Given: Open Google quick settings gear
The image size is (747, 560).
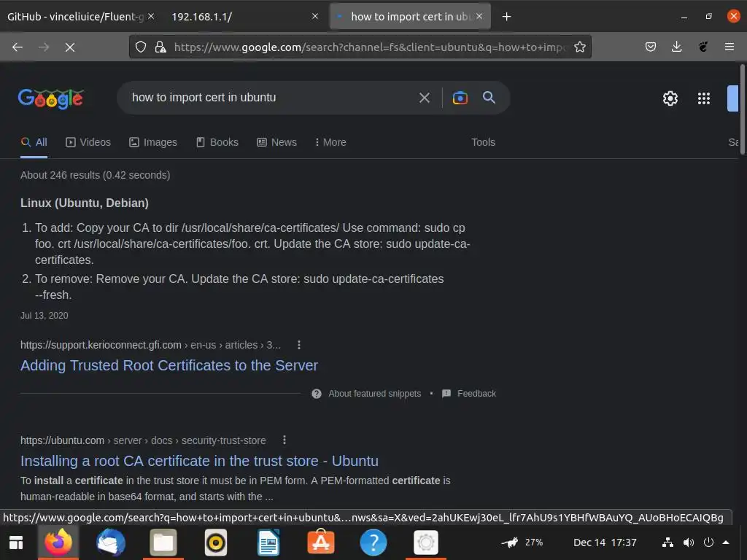Looking at the screenshot, I should pyautogui.click(x=670, y=98).
